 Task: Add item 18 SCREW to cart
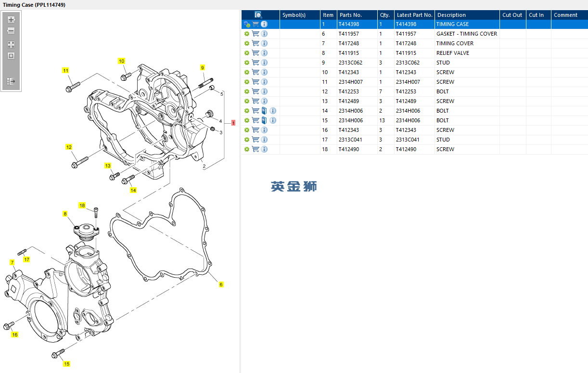[256, 149]
